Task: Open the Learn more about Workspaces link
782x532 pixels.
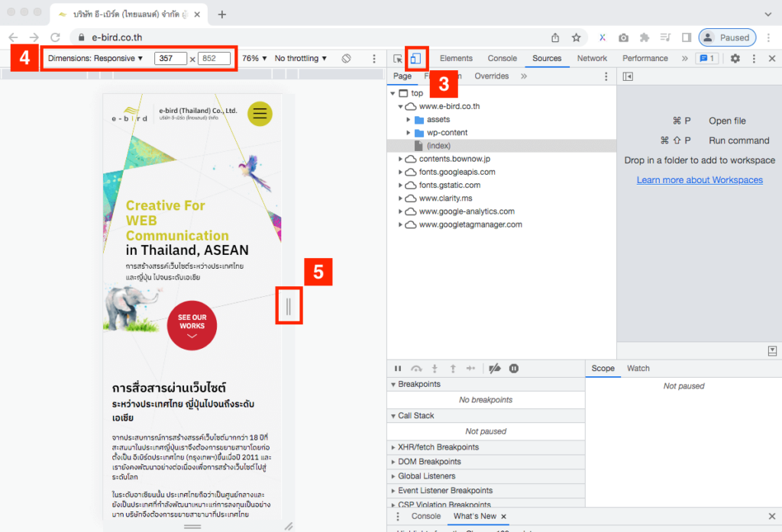Action: pyautogui.click(x=700, y=179)
